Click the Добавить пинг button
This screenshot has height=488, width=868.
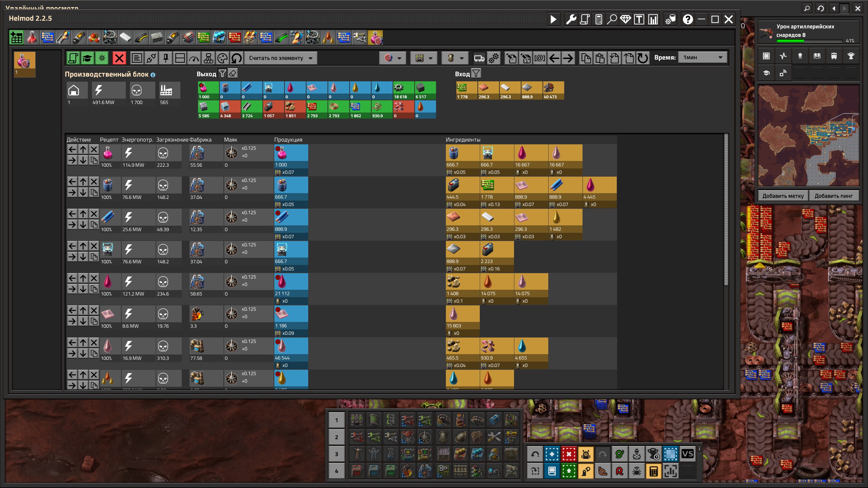click(833, 196)
